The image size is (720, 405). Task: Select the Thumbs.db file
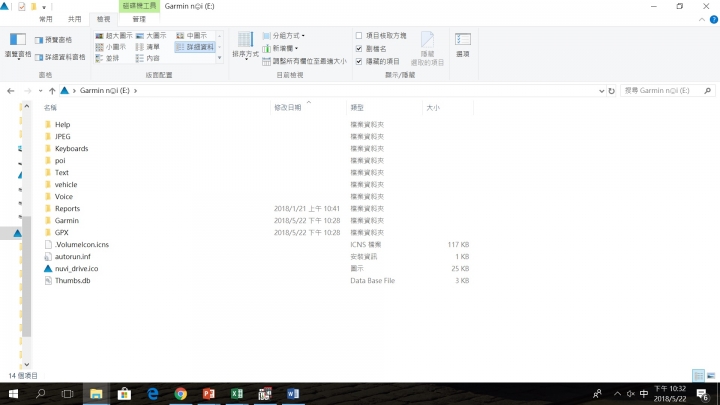coord(73,281)
